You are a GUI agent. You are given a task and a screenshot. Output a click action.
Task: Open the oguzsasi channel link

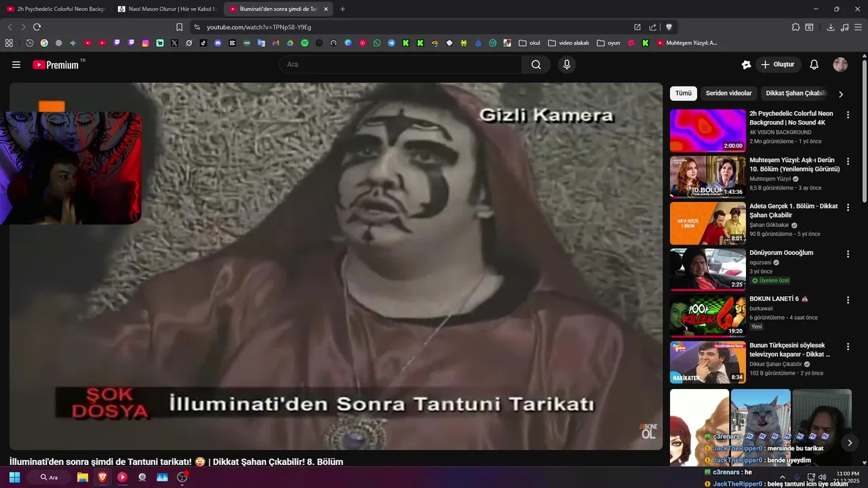pyautogui.click(x=761, y=262)
